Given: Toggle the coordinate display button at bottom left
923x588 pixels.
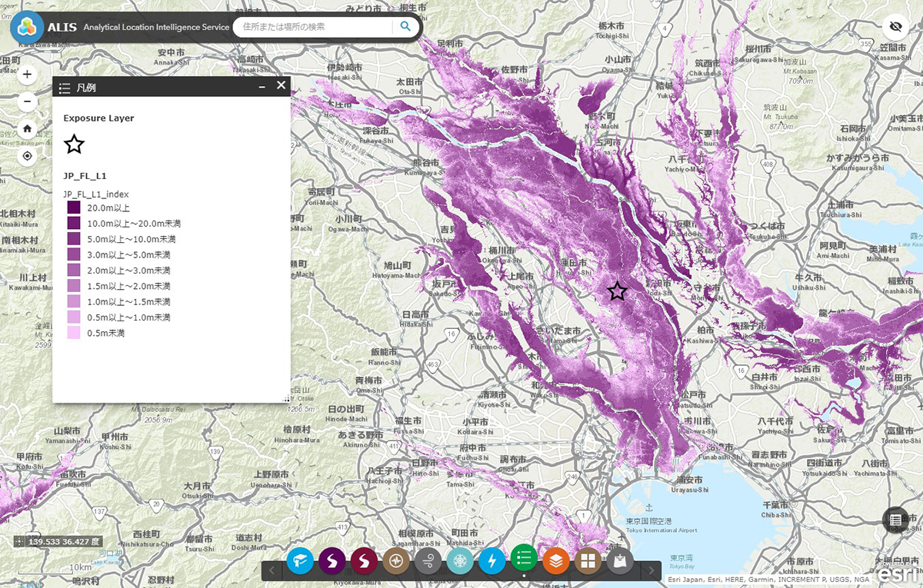Looking at the screenshot, I should point(19,541).
